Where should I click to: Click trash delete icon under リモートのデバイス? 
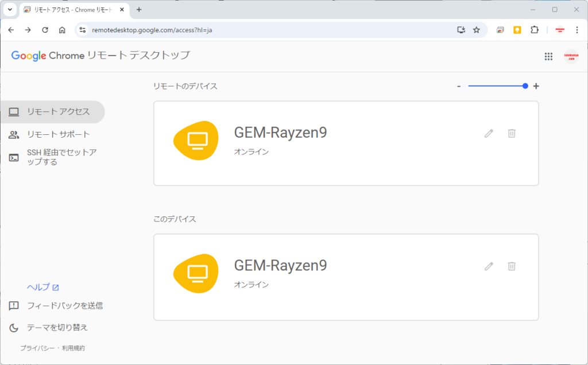click(x=512, y=133)
